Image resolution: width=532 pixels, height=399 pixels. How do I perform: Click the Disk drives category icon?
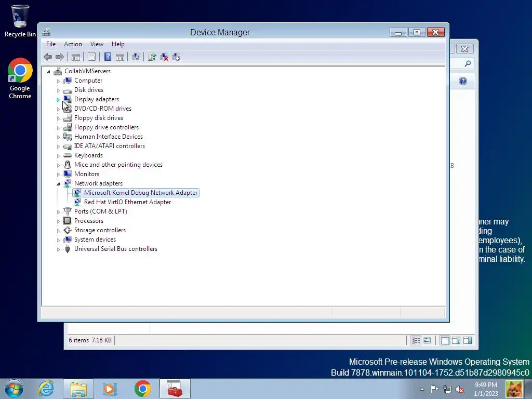tap(68, 90)
